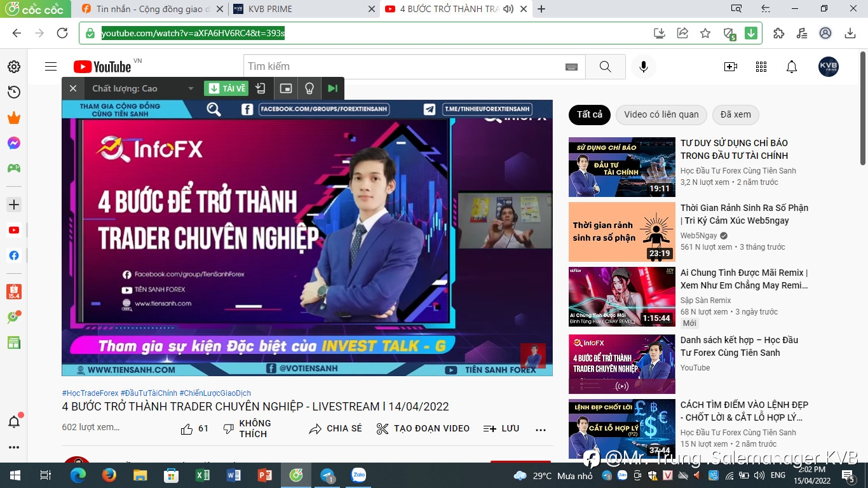Open tab search in title bar

coord(736,9)
